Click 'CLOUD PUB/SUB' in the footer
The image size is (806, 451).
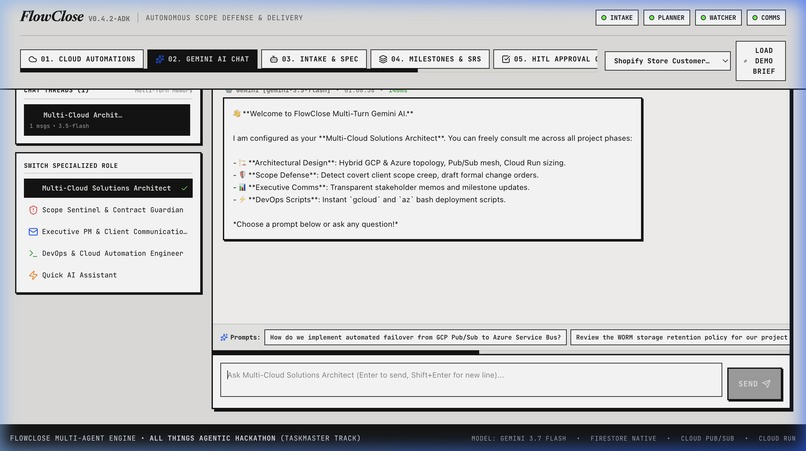pyautogui.click(x=707, y=439)
